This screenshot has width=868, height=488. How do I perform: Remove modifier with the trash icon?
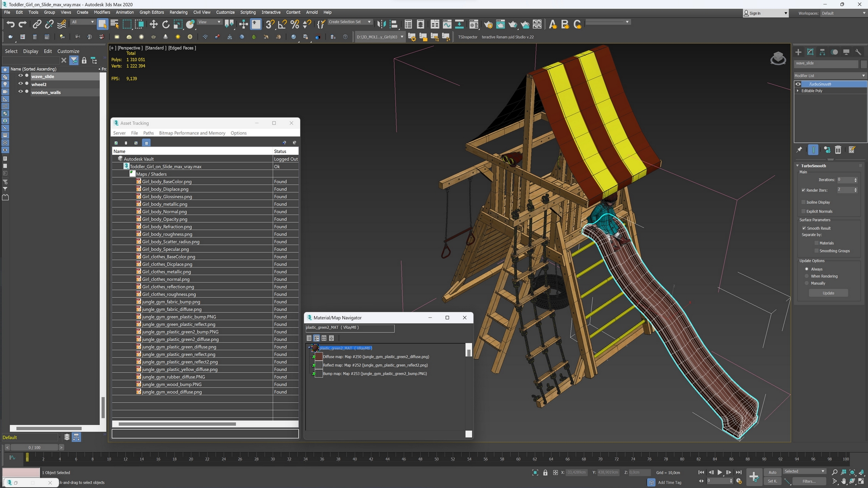(x=838, y=150)
